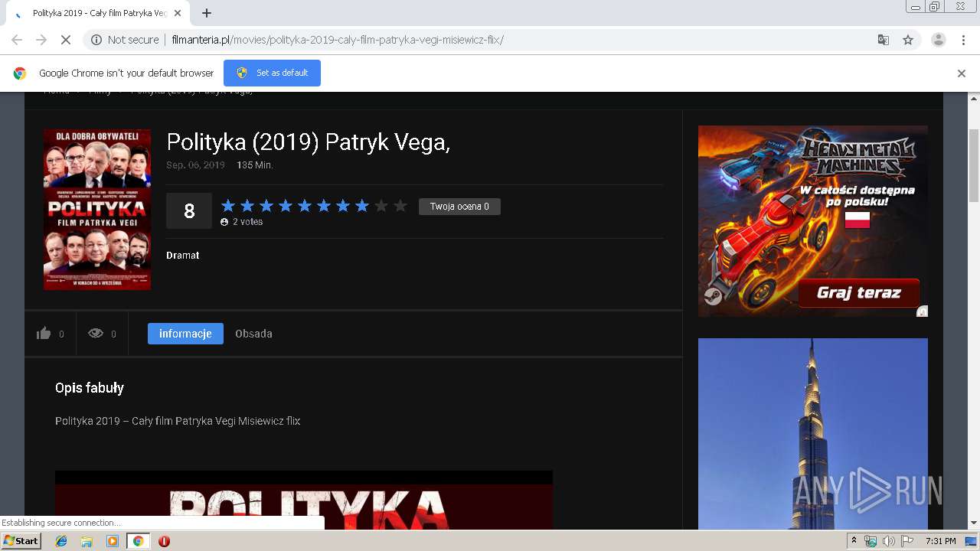
Task: Open the Polityka movie poster
Action: pos(97,209)
